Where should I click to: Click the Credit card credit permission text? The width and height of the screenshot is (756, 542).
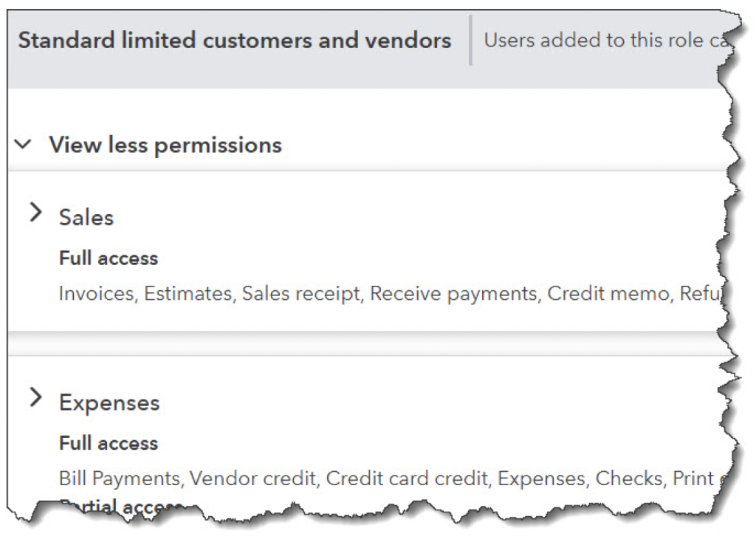point(407,478)
